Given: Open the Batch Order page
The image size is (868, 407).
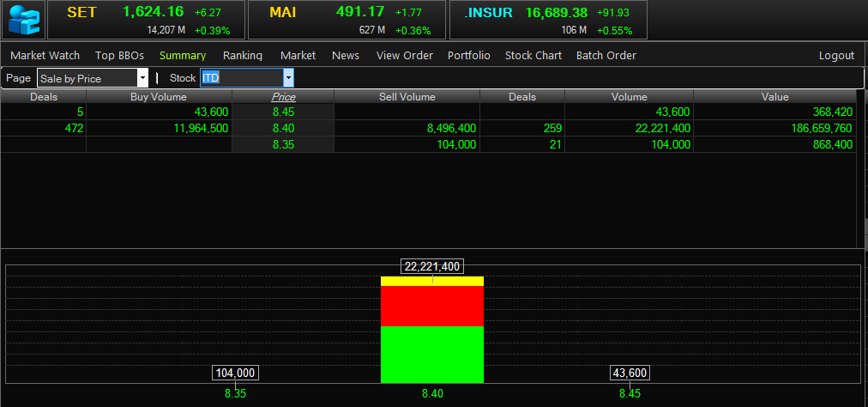Looking at the screenshot, I should [606, 55].
